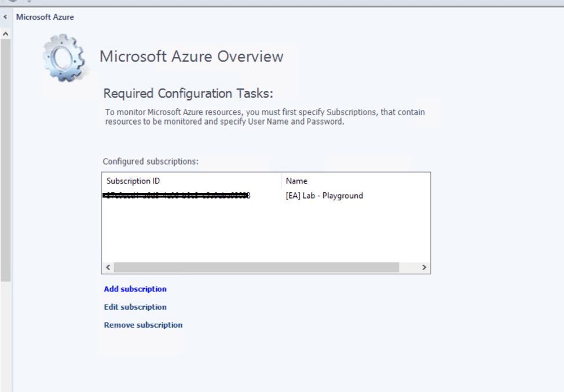This screenshot has width=564, height=392.
Task: Collapse the Microsoft Azure pane with the arrow
Action: point(5,17)
